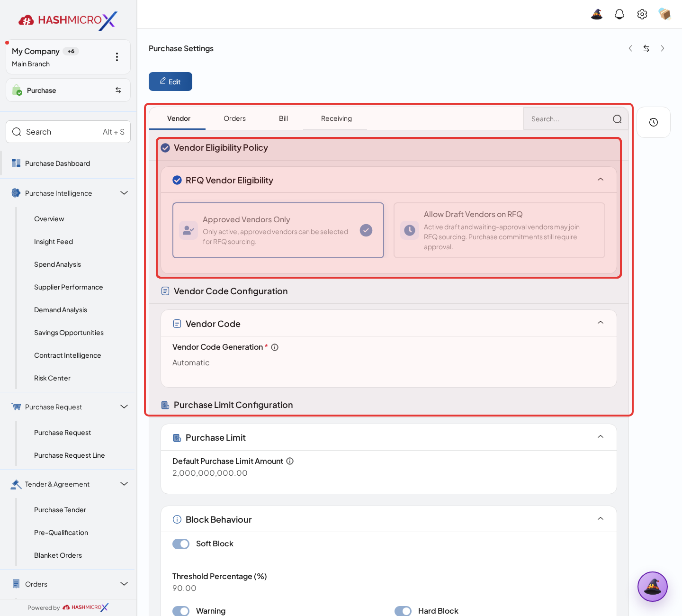Open Risk Center in sidebar
The width and height of the screenshot is (682, 616).
point(52,378)
